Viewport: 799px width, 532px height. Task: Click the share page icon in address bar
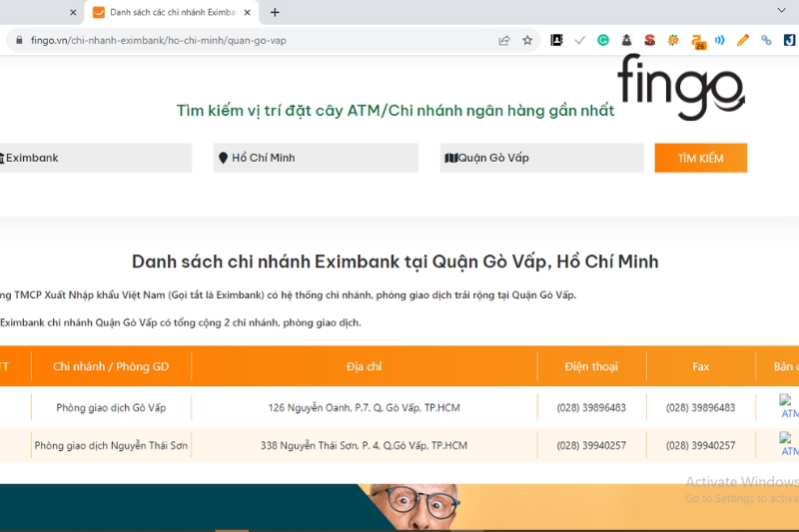504,40
